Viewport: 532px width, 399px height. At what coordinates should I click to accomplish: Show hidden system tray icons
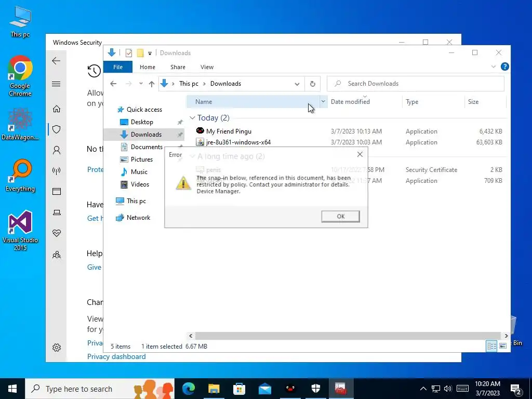coord(423,389)
